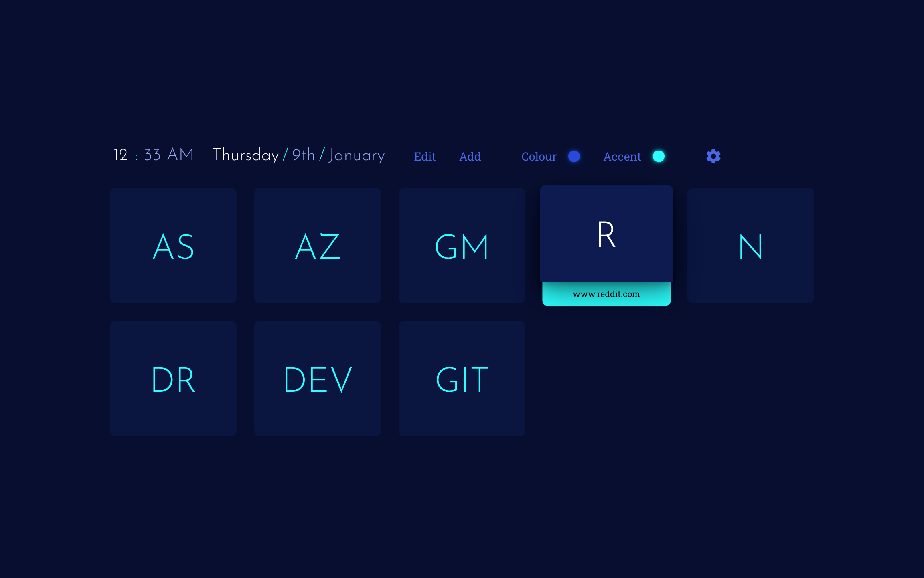Image resolution: width=924 pixels, height=578 pixels.
Task: Select the GM shortcut tile
Action: click(x=461, y=246)
